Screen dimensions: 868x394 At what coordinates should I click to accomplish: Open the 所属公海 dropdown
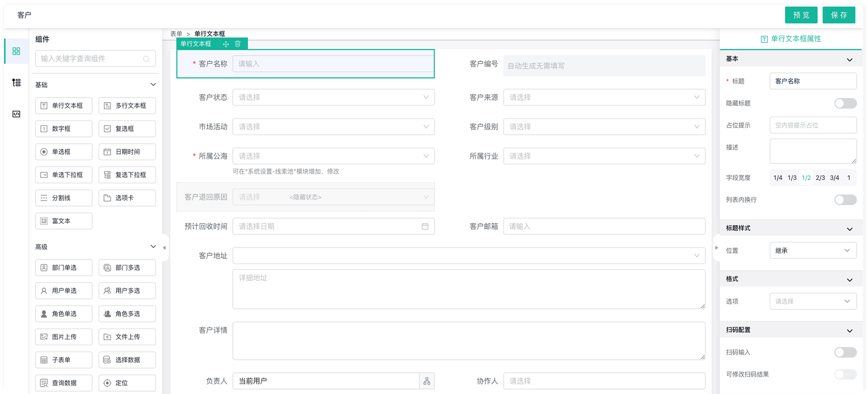click(x=333, y=156)
